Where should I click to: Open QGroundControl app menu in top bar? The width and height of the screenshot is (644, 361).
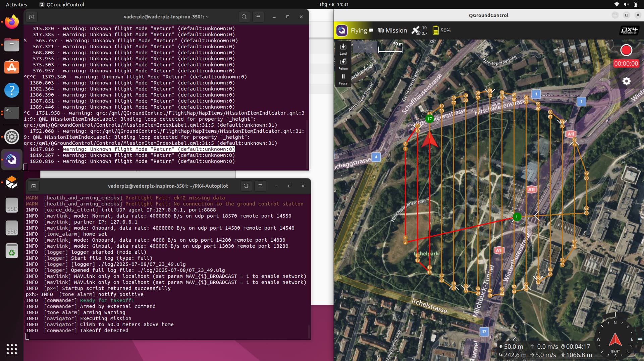pos(62,4)
